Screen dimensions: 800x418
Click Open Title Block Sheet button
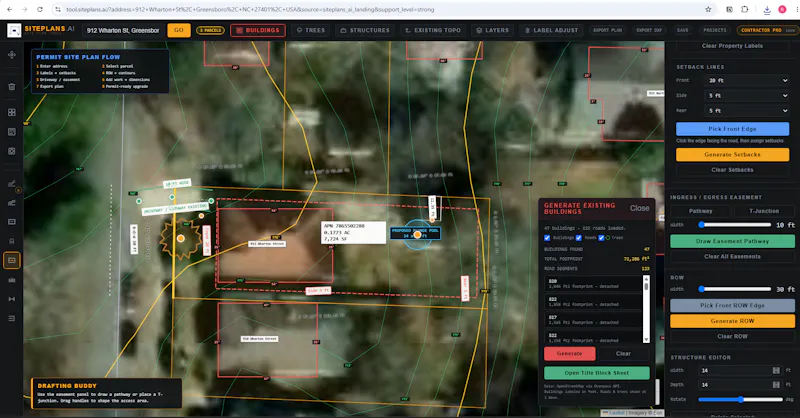[x=596, y=373]
